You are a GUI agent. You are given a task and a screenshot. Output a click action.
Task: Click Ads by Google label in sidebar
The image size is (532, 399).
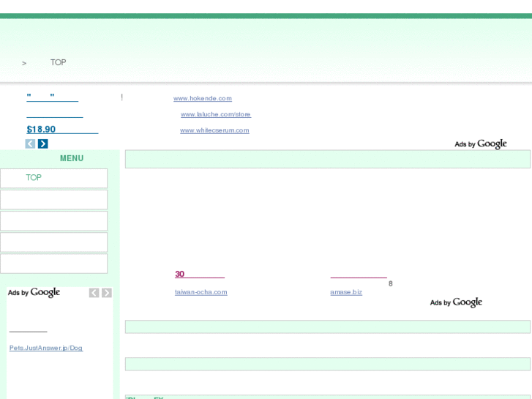click(34, 293)
